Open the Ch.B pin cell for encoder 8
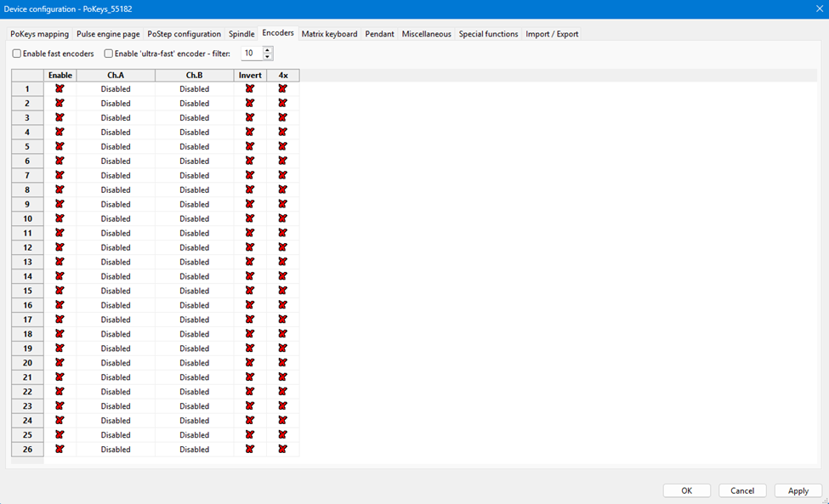The height and width of the screenshot is (504, 829). pyautogui.click(x=194, y=190)
